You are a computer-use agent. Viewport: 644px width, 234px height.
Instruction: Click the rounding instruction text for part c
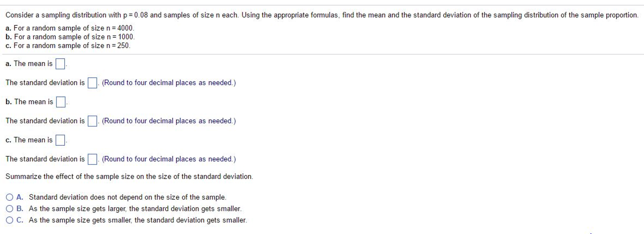click(x=168, y=159)
